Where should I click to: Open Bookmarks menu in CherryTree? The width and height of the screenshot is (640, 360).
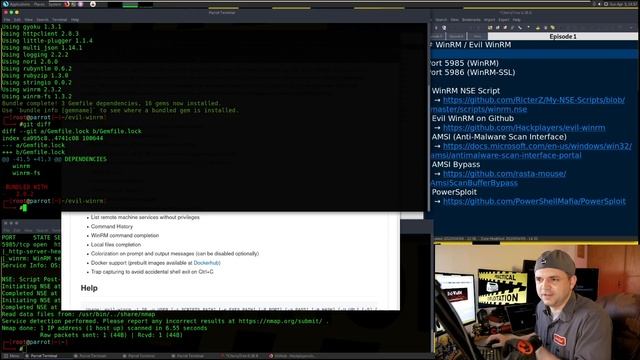click(x=471, y=20)
